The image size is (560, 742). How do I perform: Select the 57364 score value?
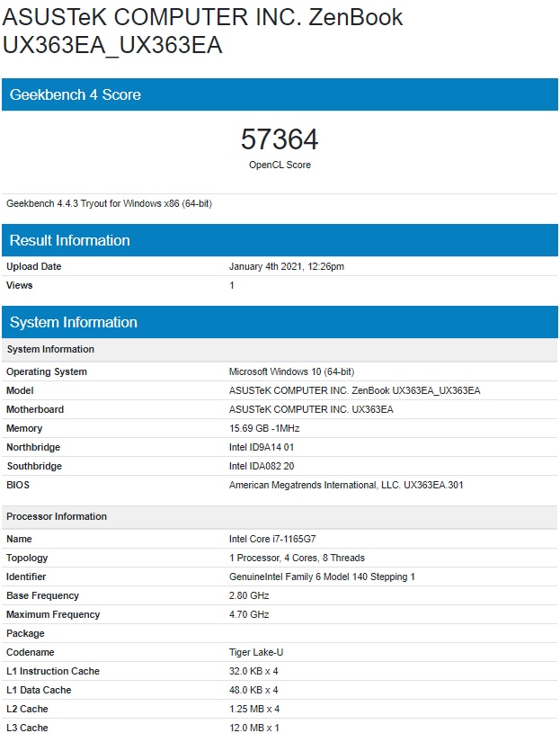click(x=280, y=139)
